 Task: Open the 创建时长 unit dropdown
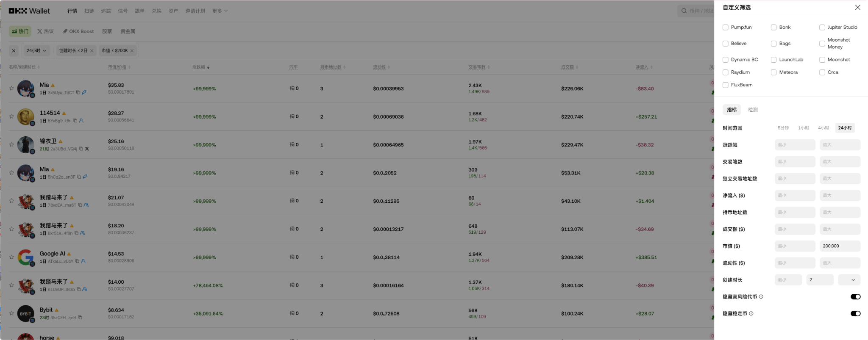click(x=849, y=280)
